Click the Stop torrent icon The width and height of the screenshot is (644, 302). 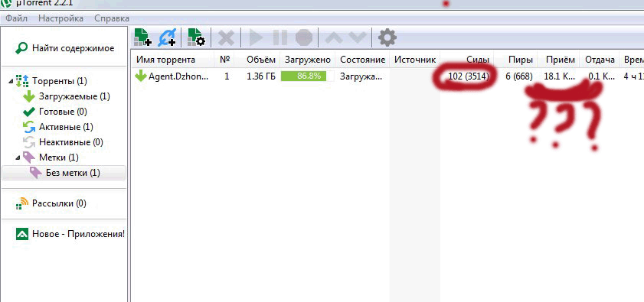tap(304, 38)
